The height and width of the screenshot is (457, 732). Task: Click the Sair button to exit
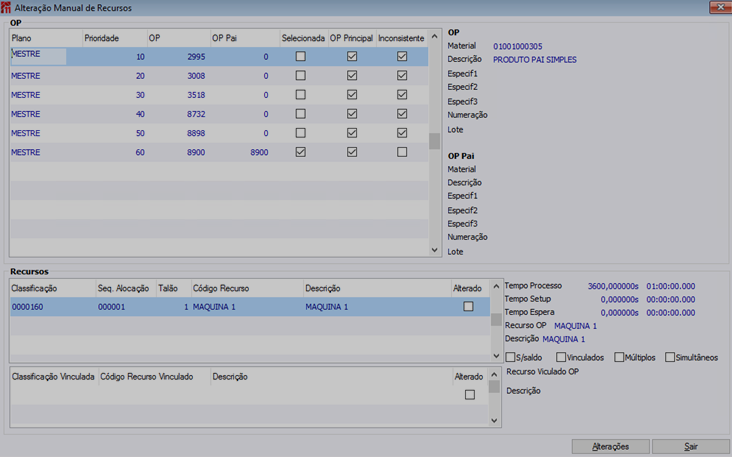(691, 447)
